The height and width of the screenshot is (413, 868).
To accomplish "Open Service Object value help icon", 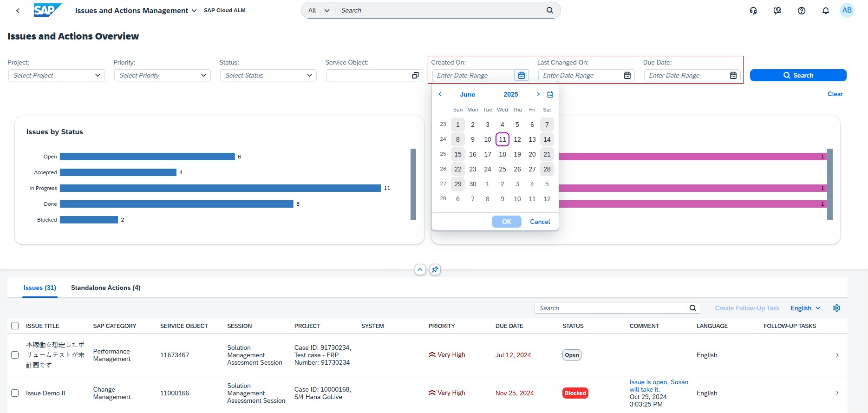I will pyautogui.click(x=415, y=75).
